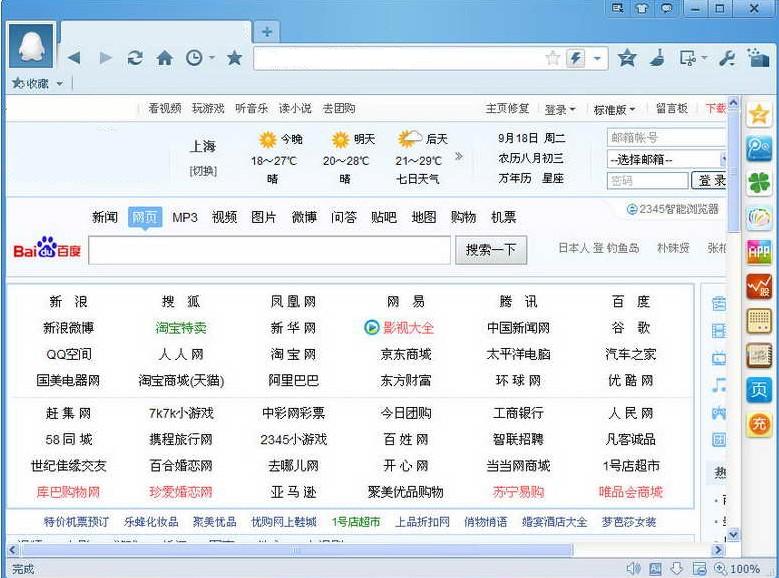Open the message bubble icon in title bar

(x=667, y=8)
